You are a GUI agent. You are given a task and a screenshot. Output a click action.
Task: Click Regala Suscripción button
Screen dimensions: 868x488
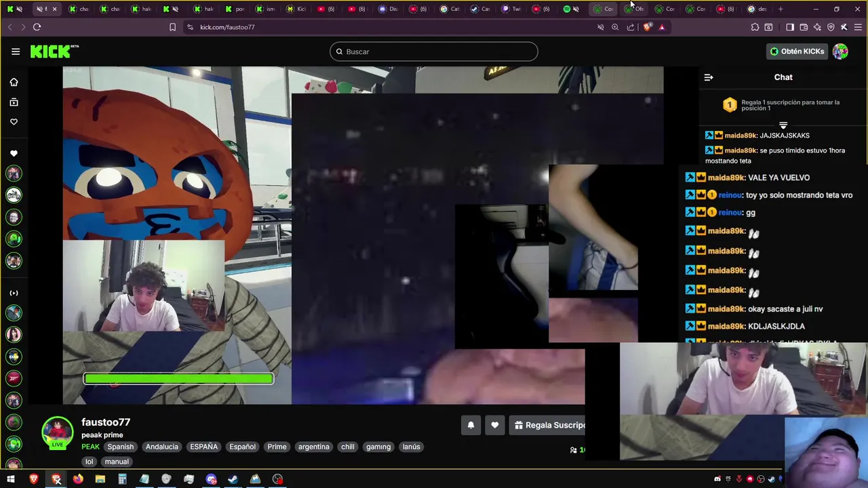[x=548, y=425]
